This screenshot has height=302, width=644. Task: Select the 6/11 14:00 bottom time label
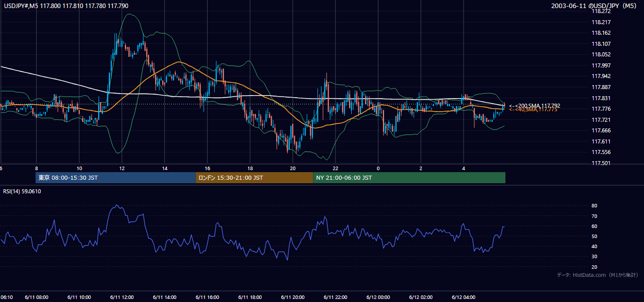coord(165,297)
